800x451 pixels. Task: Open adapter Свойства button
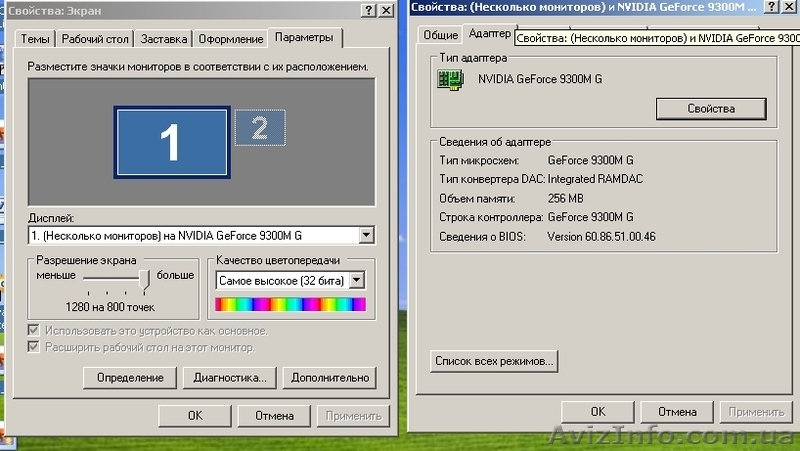click(711, 109)
